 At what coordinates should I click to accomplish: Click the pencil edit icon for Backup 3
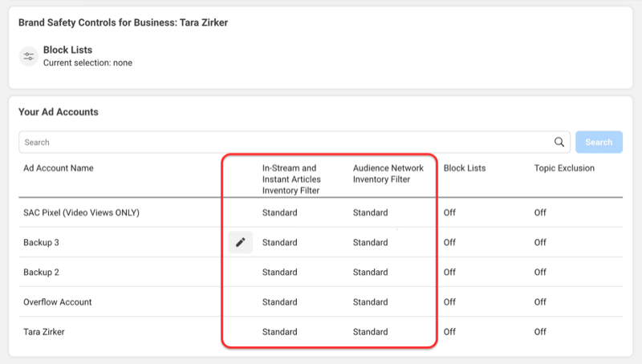coord(240,242)
